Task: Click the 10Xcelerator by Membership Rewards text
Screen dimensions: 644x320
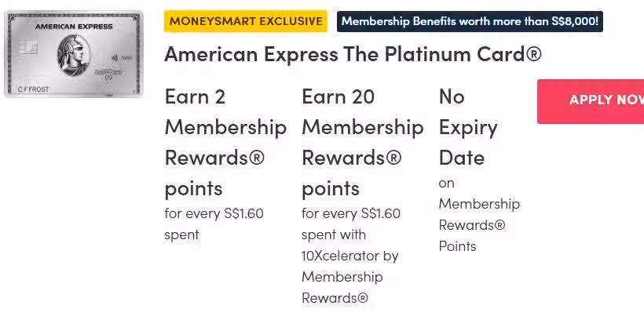Action: [350, 277]
